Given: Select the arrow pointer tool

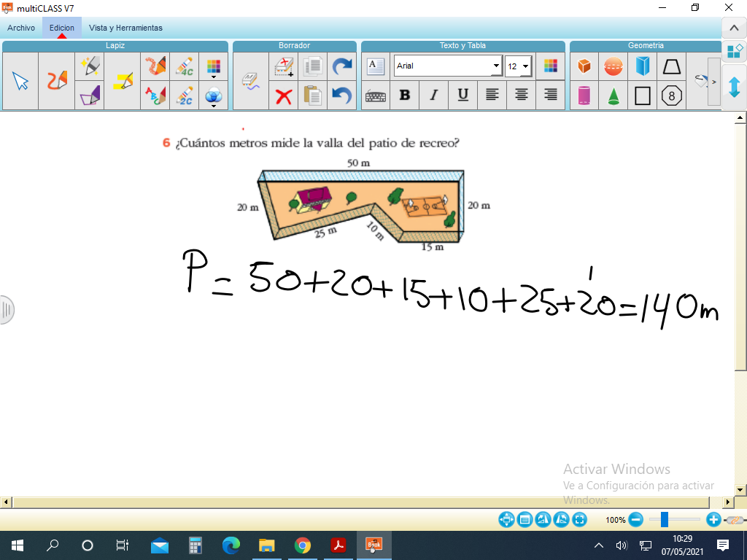Looking at the screenshot, I should pyautogui.click(x=20, y=81).
